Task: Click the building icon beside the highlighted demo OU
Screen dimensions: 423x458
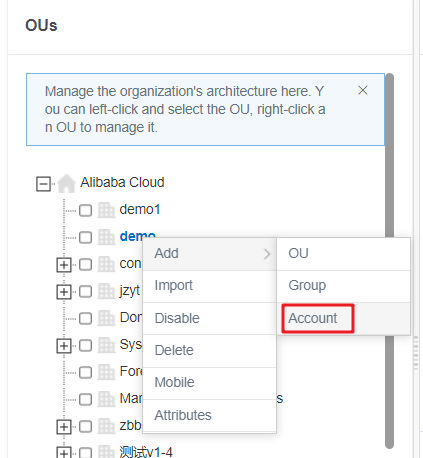Action: pyautogui.click(x=106, y=237)
